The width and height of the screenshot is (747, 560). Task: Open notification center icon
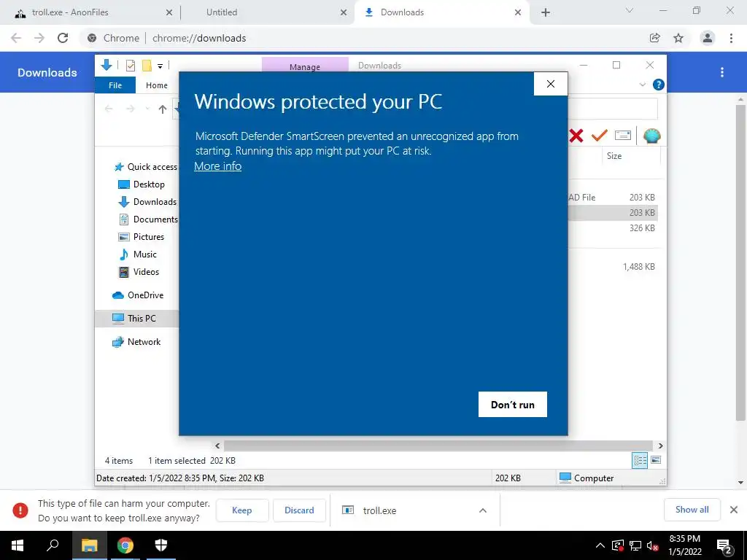coord(724,546)
